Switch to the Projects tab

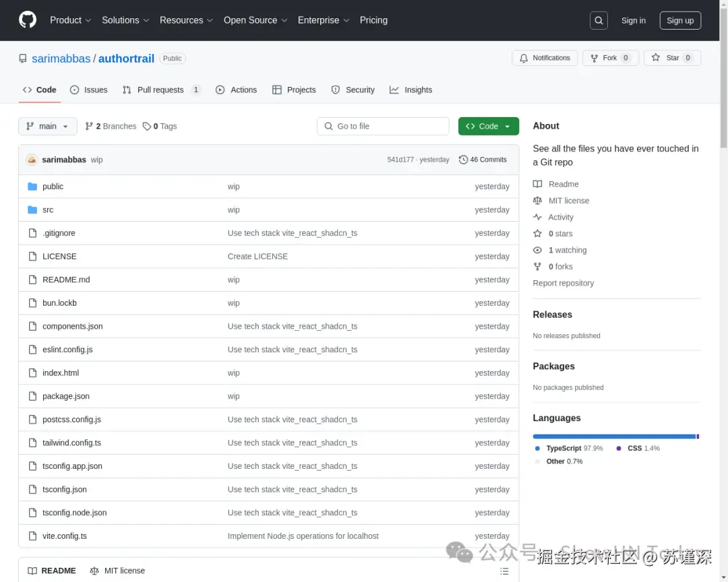coord(294,90)
